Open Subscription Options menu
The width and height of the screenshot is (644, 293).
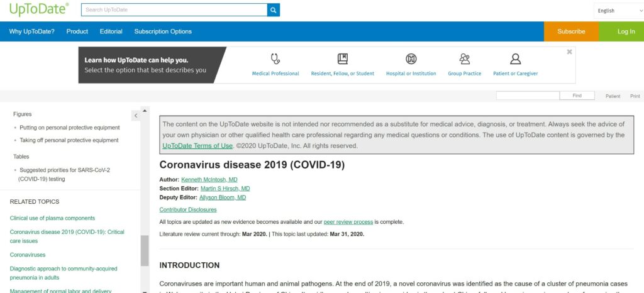pos(163,31)
